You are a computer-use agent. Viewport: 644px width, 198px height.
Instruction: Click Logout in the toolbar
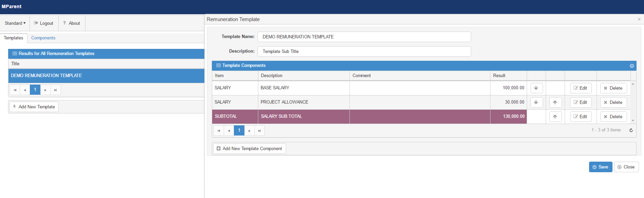(44, 23)
